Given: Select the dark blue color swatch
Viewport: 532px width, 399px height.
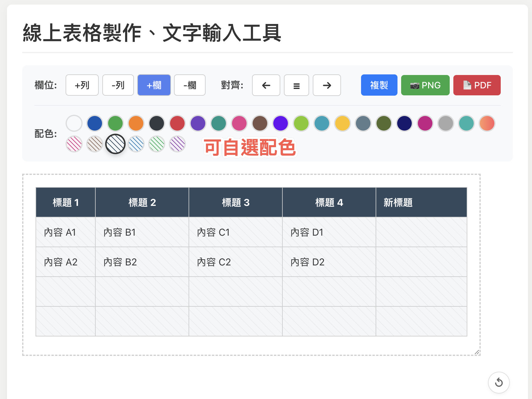Looking at the screenshot, I should click(94, 123).
